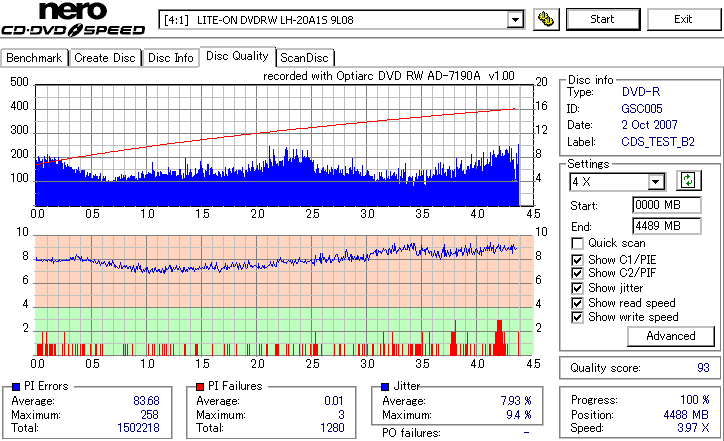Click the Jitter maximum 9.4 %
724x441 pixels.
tap(519, 415)
